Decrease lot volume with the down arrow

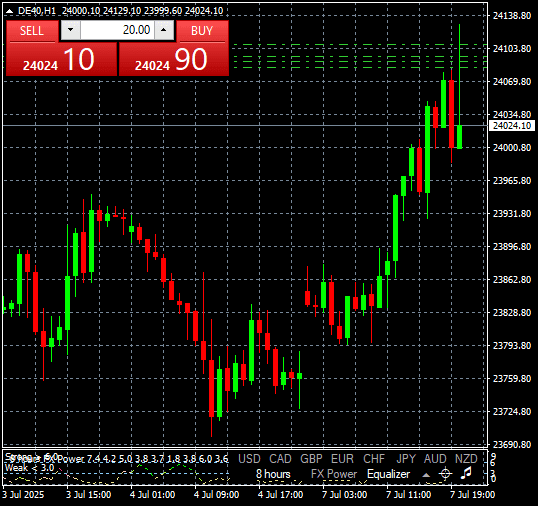pos(71,30)
